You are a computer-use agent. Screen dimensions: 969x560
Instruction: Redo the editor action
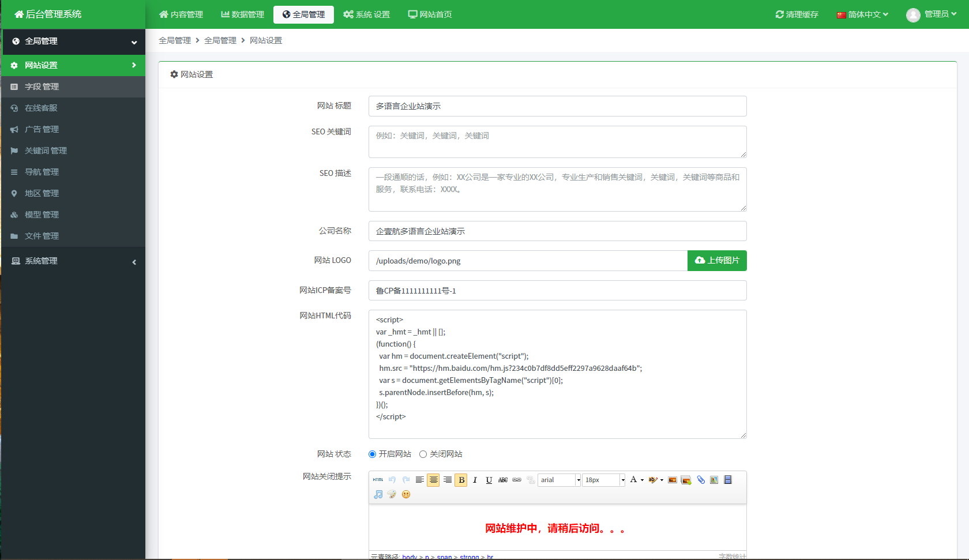[406, 480]
